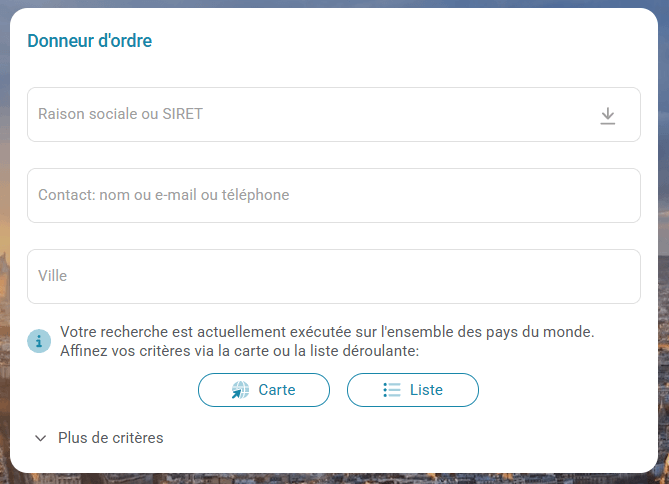669x484 pixels.
Task: Open the Carte map selector
Action: point(264,390)
